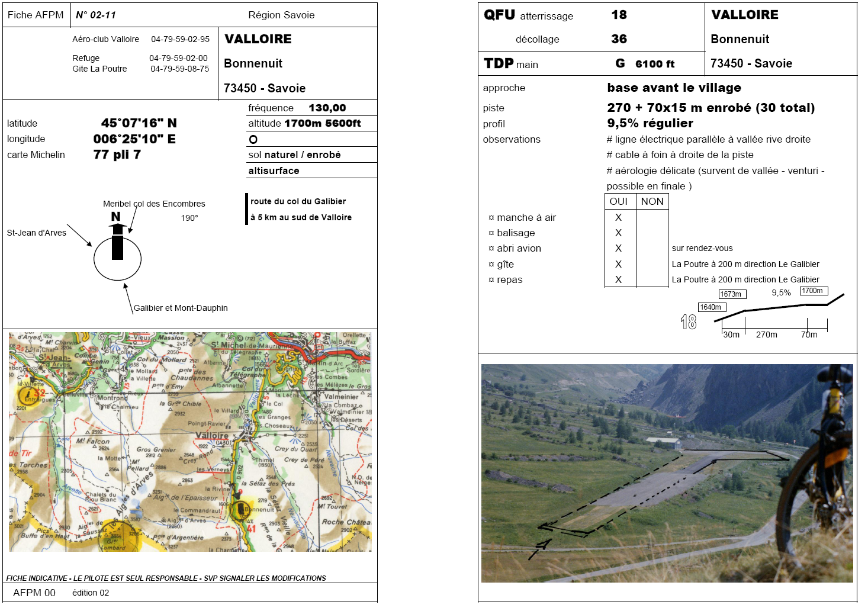
Task: Click the OUI mark for balisage
Action: click(x=618, y=233)
